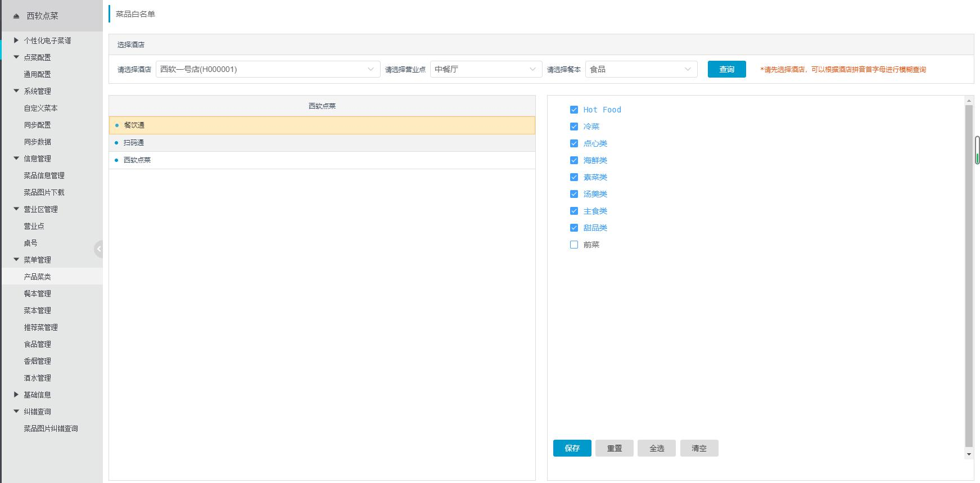The image size is (980, 483).
Task: Collapse the 信息管理 menu group
Action: [16, 159]
